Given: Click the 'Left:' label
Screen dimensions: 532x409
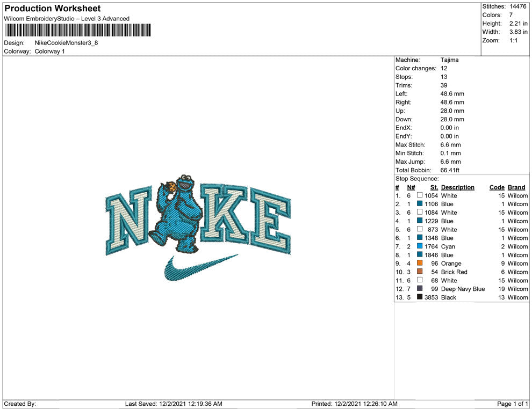Looking at the screenshot, I should pyautogui.click(x=401, y=93).
